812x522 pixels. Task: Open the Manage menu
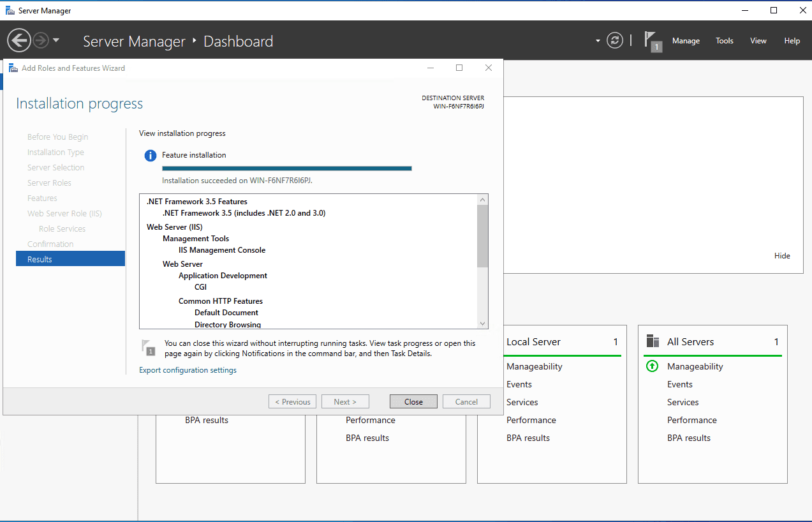pos(686,41)
